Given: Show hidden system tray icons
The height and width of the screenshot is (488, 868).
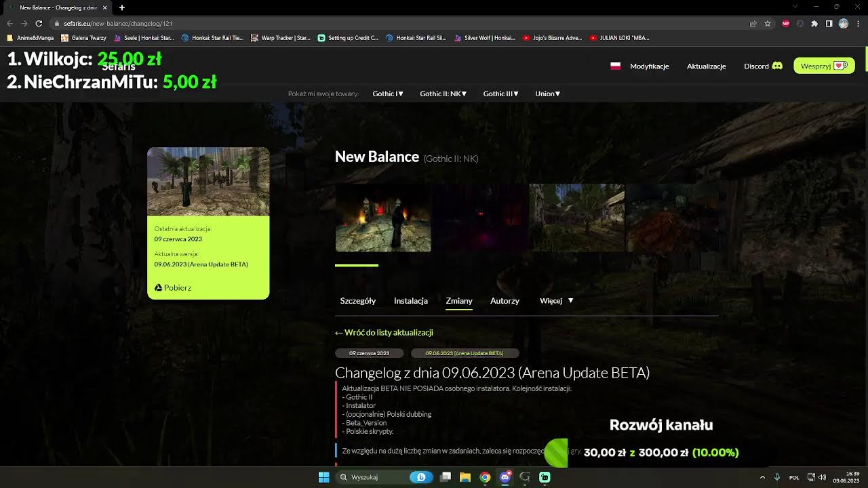Looking at the screenshot, I should point(762,477).
